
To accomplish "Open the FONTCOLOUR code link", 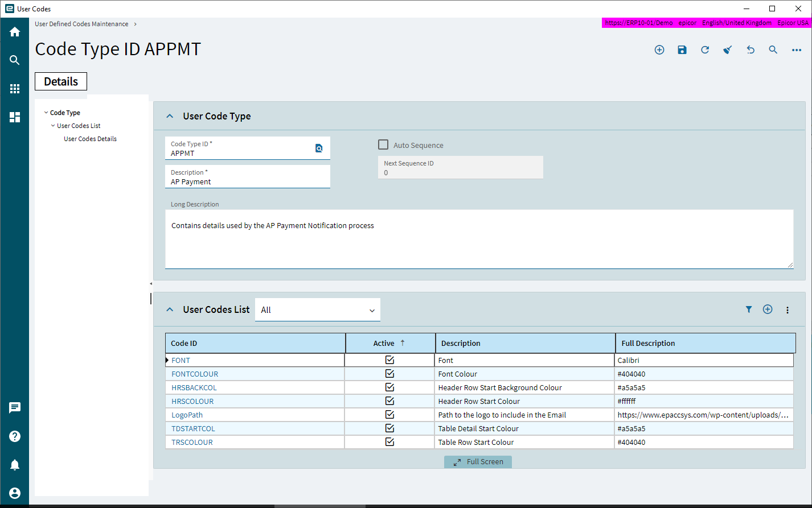I will 195,374.
